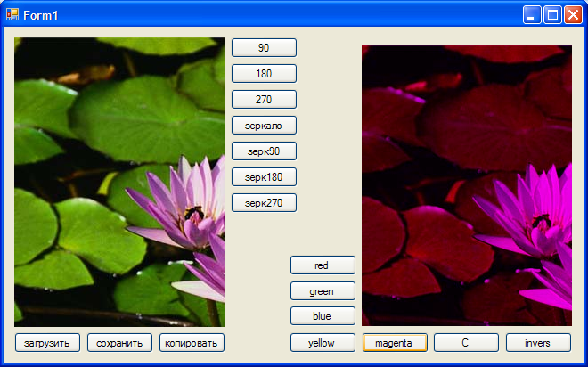This screenshot has width=588, height=367.
Task: Rotate image with the 90 button
Action: click(x=264, y=47)
